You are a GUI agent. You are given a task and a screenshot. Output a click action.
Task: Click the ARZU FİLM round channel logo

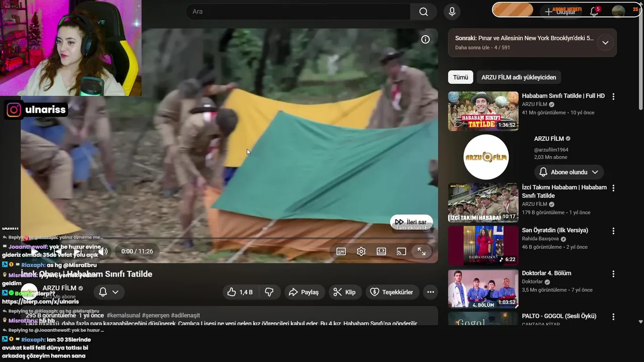(486, 157)
